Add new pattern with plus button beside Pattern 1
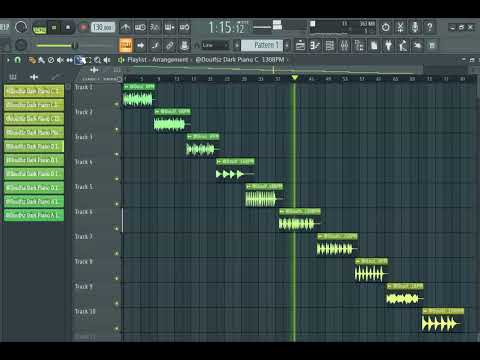Viewport: 480px width, 360px height. coord(287,45)
